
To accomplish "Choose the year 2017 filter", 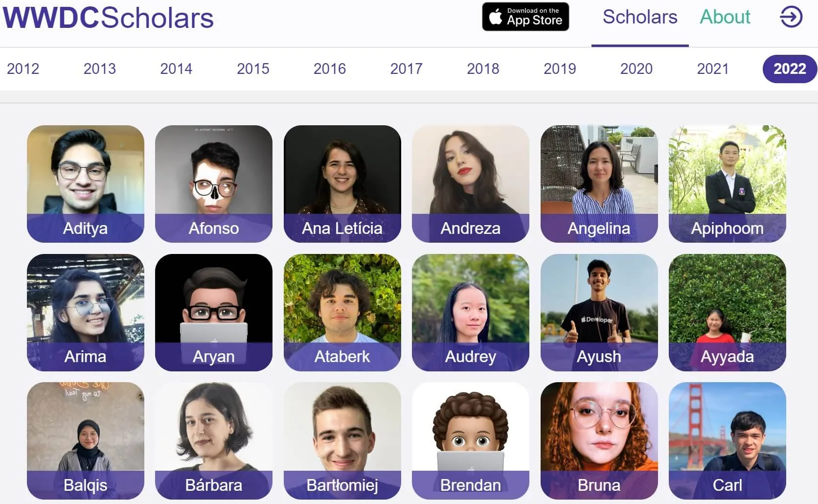I will 406,69.
